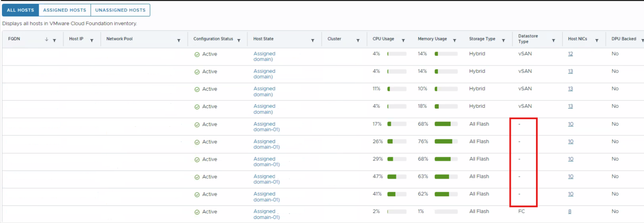
Task: Open the Host IP column filter
Action: (x=92, y=40)
